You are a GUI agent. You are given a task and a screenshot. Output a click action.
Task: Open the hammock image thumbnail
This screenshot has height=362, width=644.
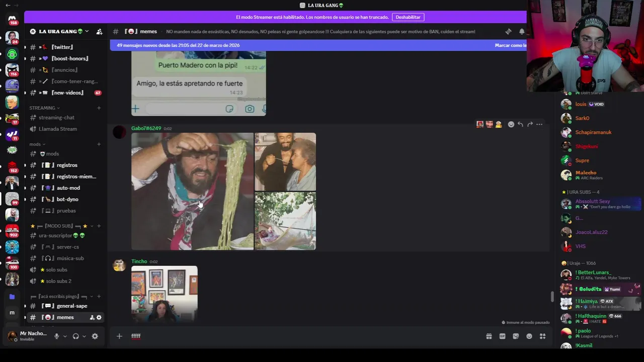tap(285, 221)
